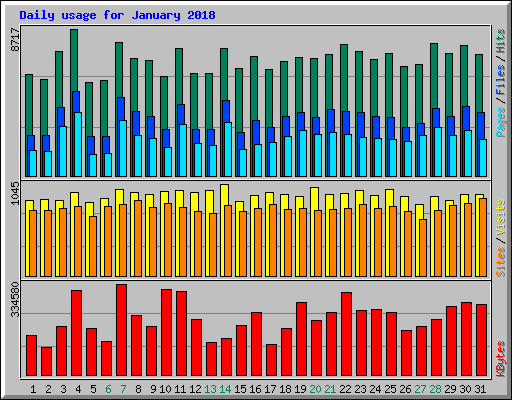
Task: Click green weekend day 28 label
Action: coord(435,389)
